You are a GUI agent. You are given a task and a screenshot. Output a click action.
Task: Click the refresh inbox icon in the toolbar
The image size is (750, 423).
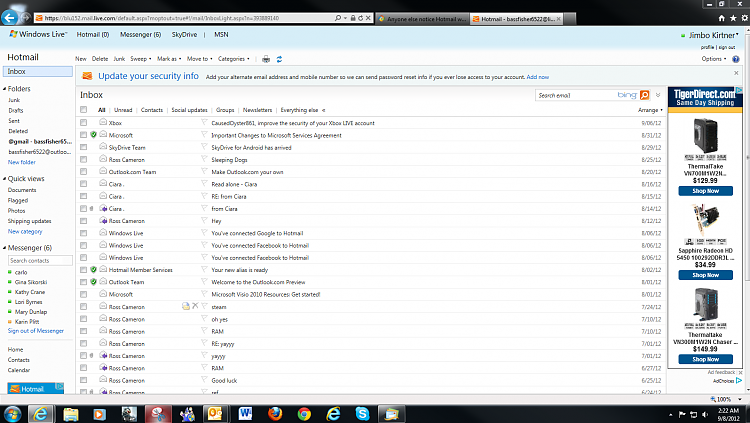[x=279, y=59]
